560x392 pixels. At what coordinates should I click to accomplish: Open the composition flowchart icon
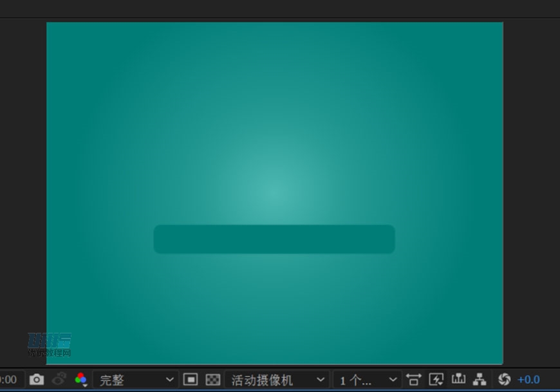point(480,380)
